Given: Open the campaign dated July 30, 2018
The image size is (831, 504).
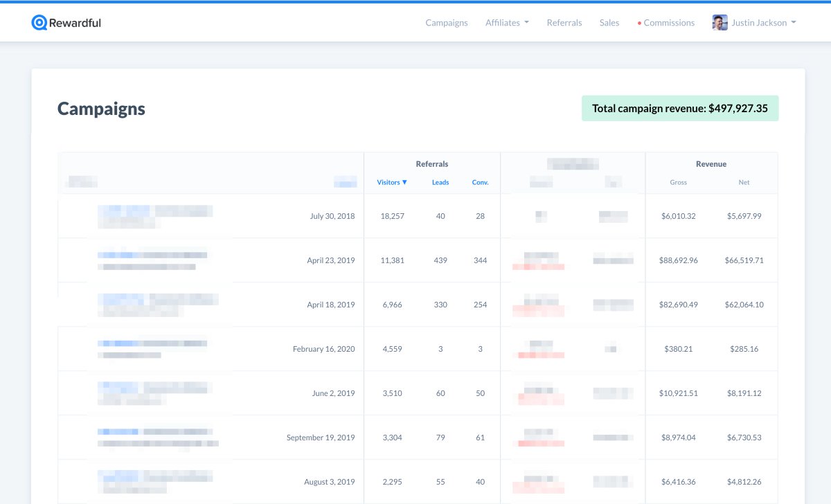Looking at the screenshot, I should coord(124,210).
